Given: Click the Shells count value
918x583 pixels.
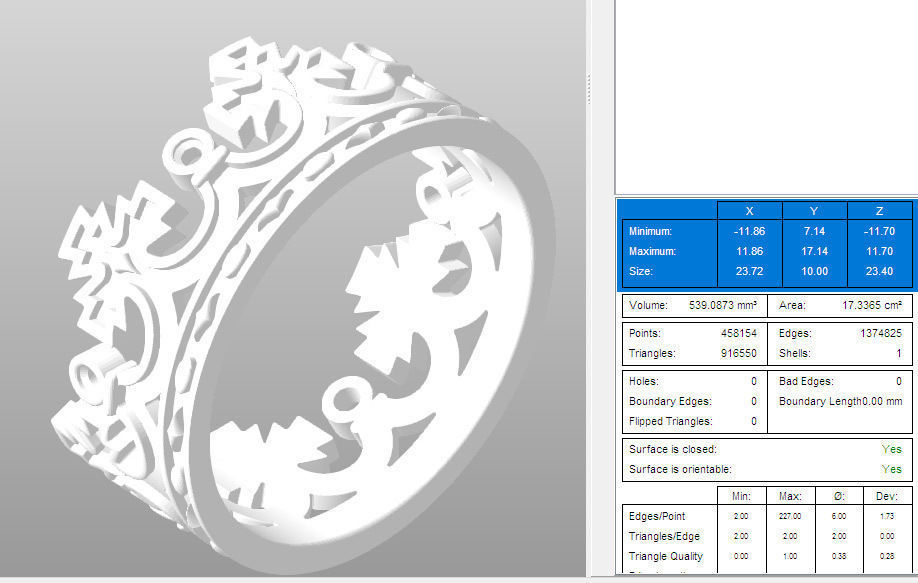Looking at the screenshot, I should tap(899, 353).
